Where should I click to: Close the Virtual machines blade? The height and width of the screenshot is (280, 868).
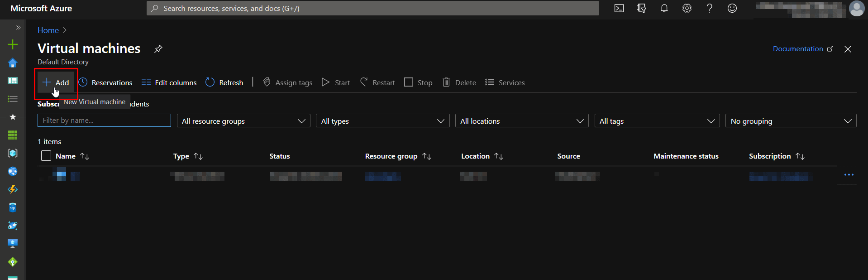(848, 49)
